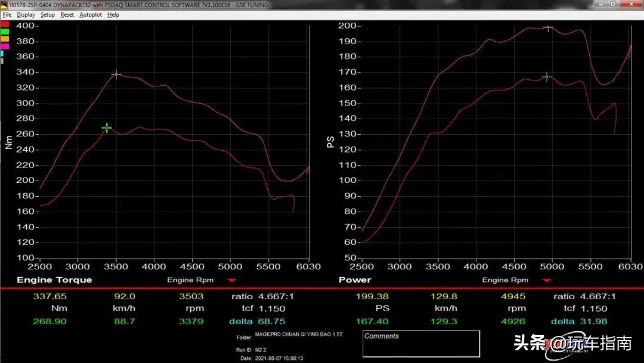This screenshot has height=363, width=644.
Task: Select the red run color swatch
Action: [5, 23]
